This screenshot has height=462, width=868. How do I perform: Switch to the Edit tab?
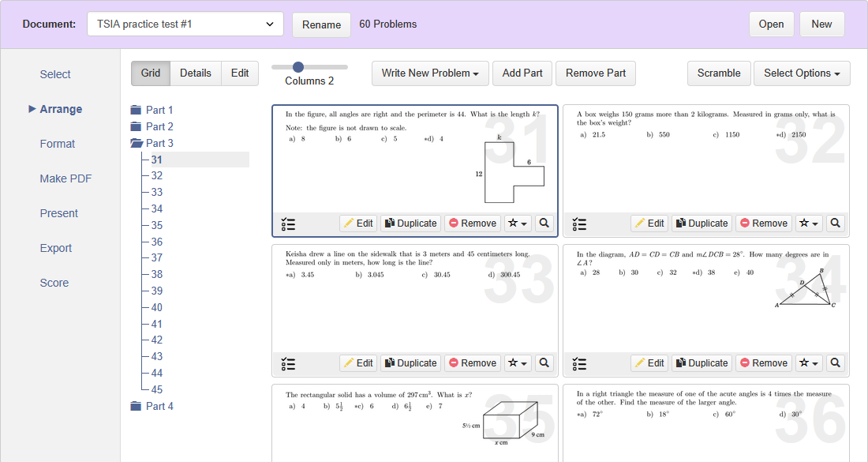240,73
